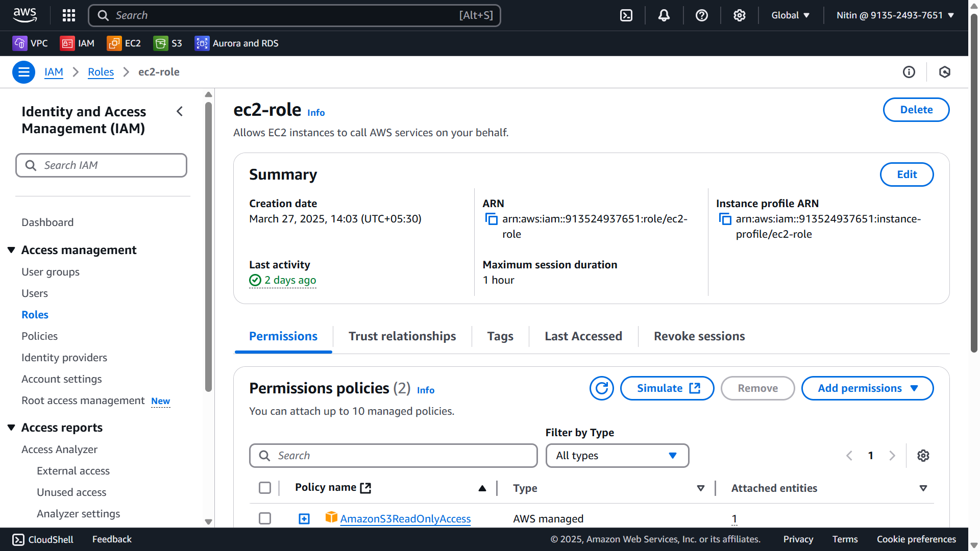
Task: Open the Add permissions dropdown
Action: coord(868,388)
